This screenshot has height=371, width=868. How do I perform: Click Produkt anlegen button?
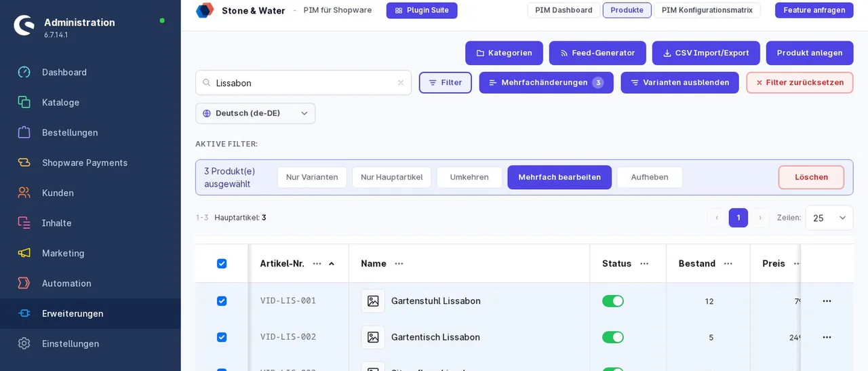pos(810,53)
